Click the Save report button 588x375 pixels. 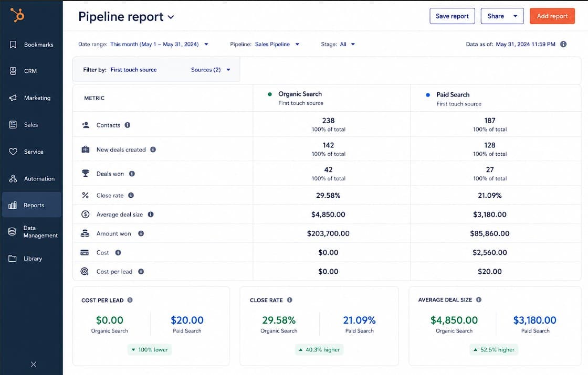(452, 16)
